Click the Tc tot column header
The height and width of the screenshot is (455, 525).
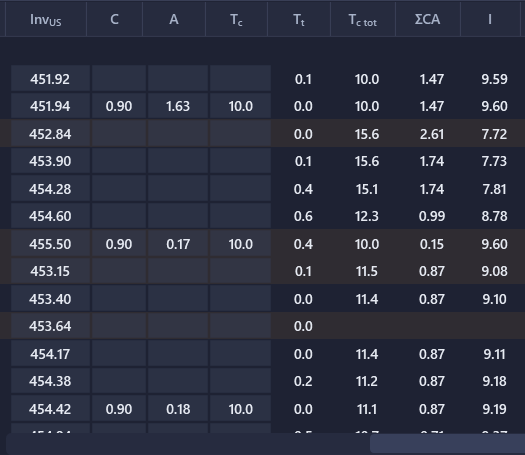pyautogui.click(x=363, y=19)
